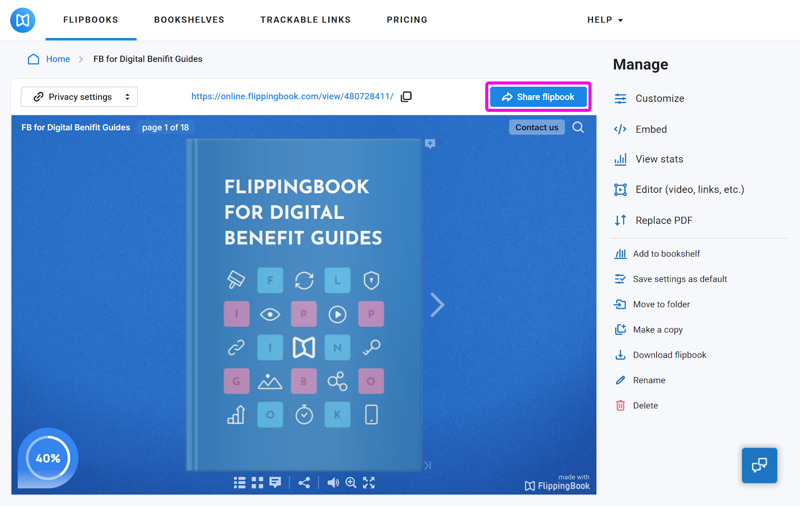Show thumbnails grid view
Screen dimensions: 800x506
coord(257,483)
